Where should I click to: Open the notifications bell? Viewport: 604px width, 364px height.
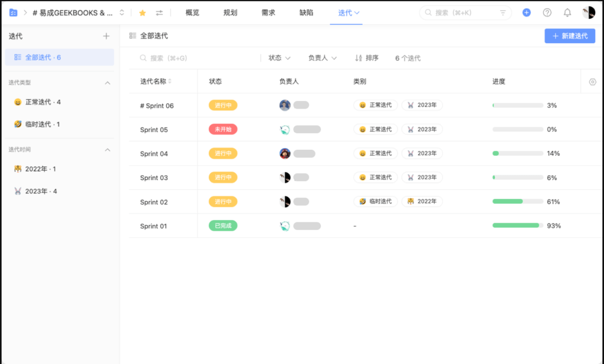(x=567, y=12)
